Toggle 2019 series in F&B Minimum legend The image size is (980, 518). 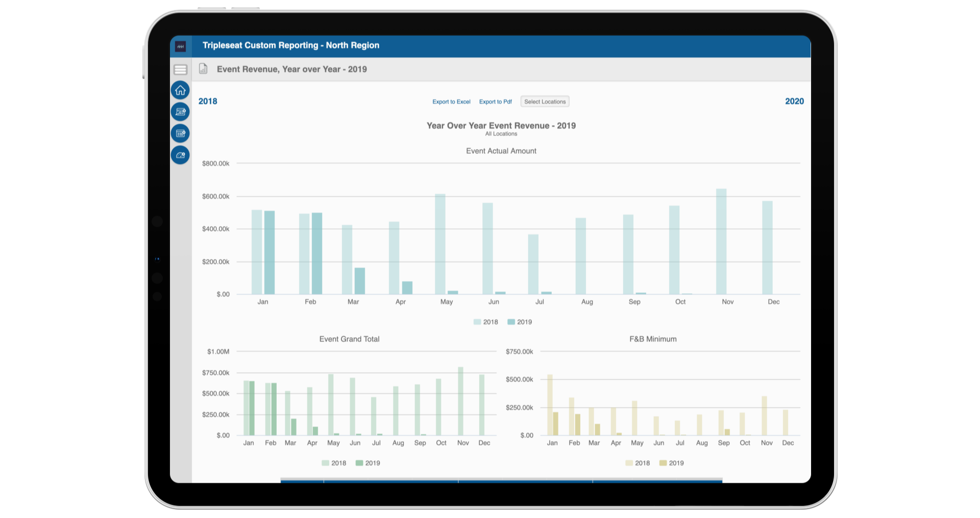pos(671,463)
